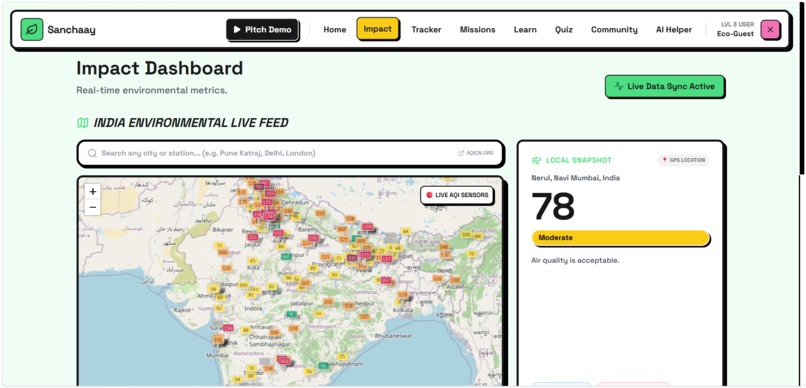Click the 146 AQI marker in Assam
This screenshot has height=388, width=806.
[444, 247]
